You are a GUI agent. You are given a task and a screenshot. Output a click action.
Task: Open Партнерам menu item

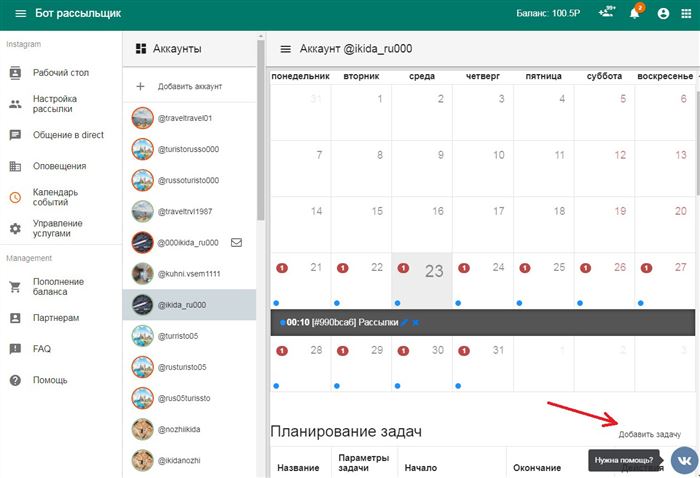pos(61,318)
